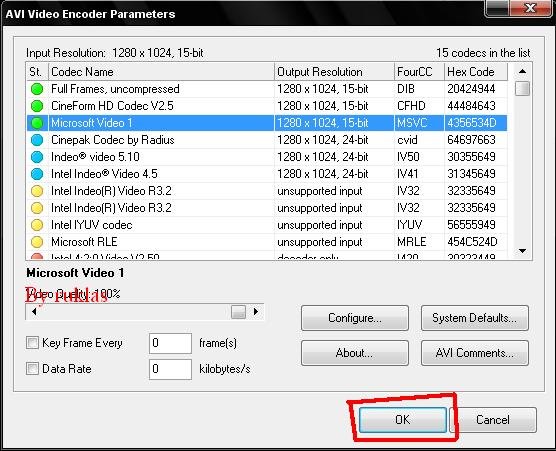The height and width of the screenshot is (451, 556).
Task: Click the FourCC column header
Action: point(419,72)
